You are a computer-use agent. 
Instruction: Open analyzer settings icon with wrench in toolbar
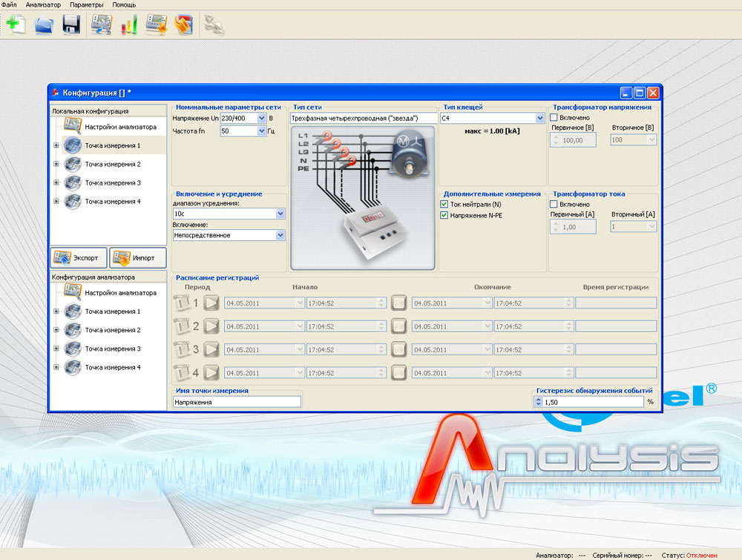[x=101, y=24]
